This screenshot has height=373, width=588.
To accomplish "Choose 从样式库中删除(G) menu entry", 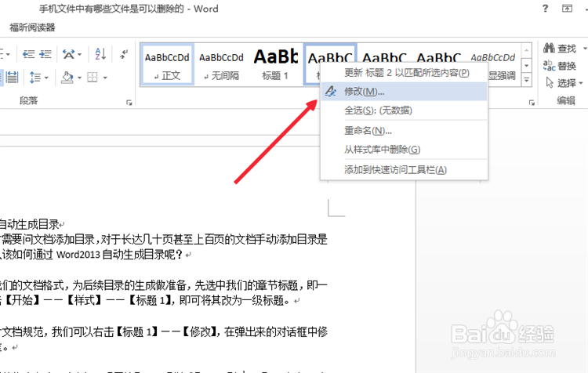I will [405, 150].
